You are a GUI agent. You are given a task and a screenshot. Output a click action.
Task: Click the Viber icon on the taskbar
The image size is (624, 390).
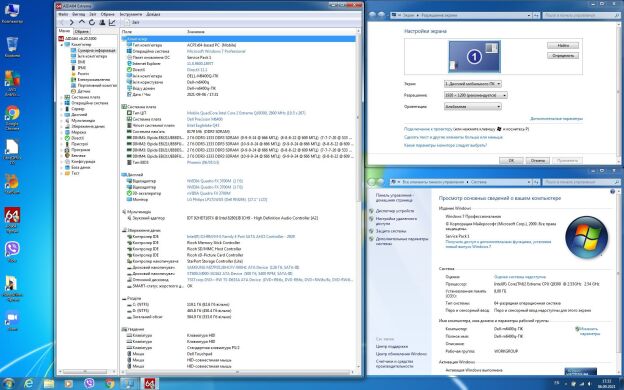tap(90, 384)
